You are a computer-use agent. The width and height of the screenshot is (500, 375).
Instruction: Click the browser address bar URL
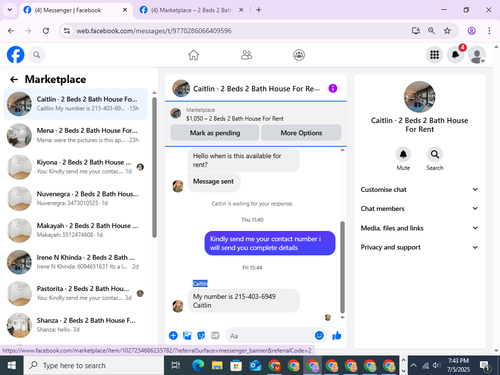[154, 31]
